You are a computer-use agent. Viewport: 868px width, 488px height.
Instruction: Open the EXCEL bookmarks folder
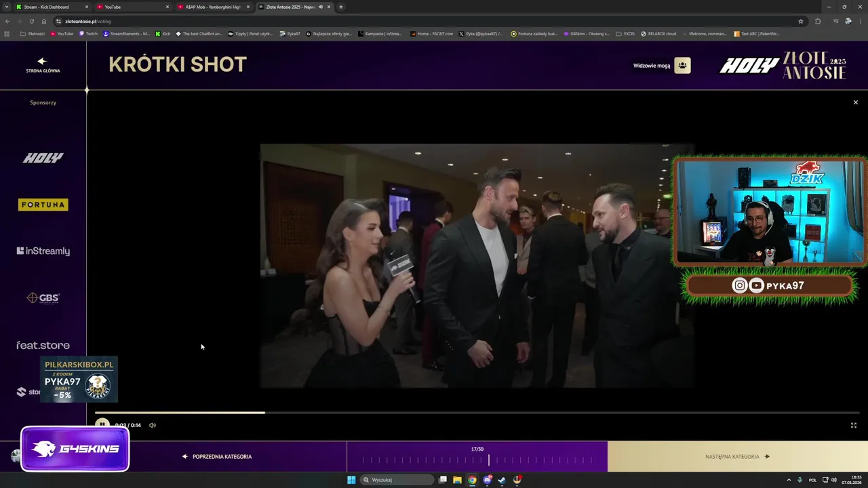[x=625, y=33]
